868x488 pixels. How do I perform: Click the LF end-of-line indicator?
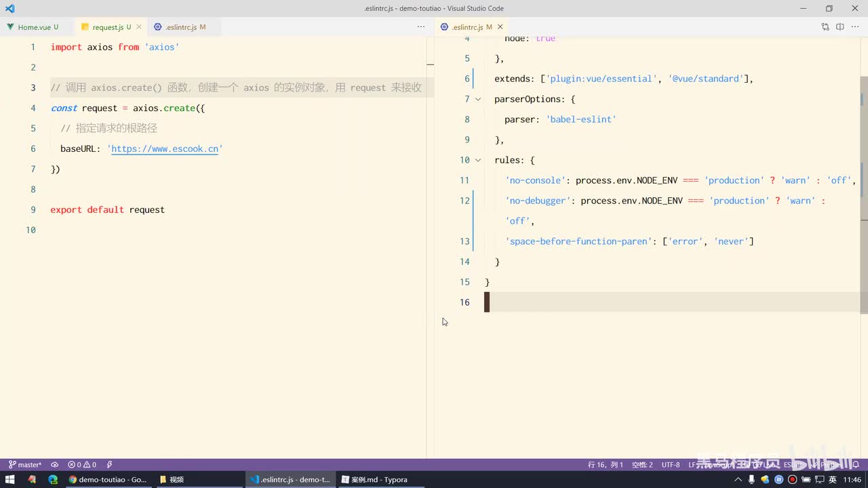tap(692, 465)
